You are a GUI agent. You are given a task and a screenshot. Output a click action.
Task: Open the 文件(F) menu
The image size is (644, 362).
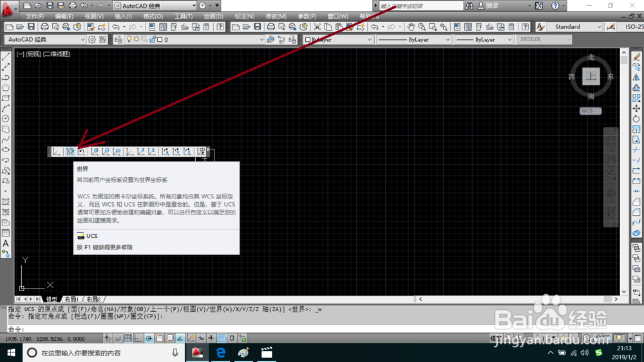click(35, 17)
